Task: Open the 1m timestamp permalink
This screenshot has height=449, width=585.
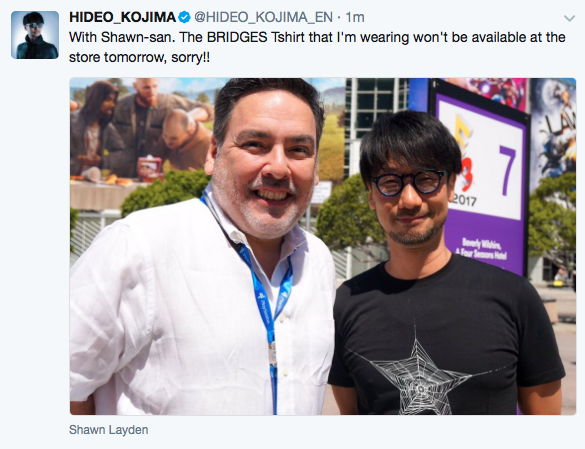Action: (355, 17)
